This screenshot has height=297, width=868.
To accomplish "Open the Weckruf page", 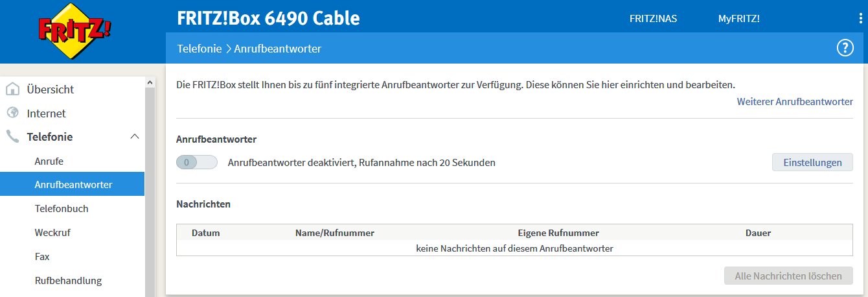I will point(52,232).
